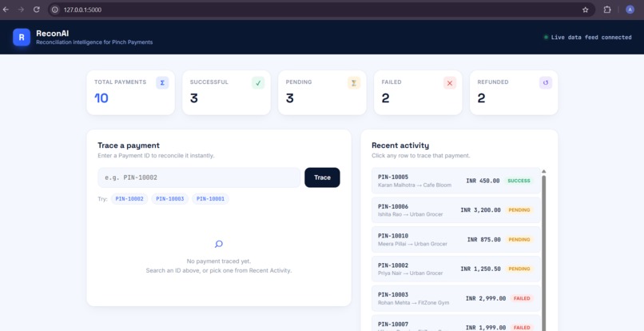Open the PIN-10002 Priya Nair activity row

point(456,269)
